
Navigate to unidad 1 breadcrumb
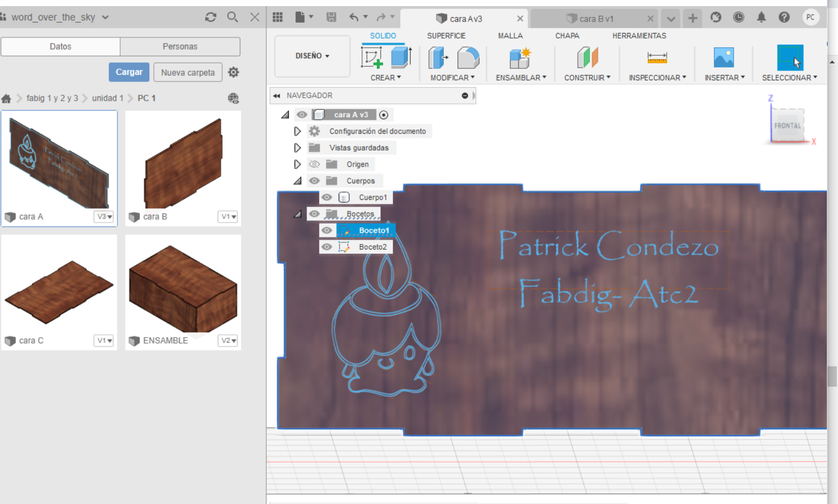point(108,98)
